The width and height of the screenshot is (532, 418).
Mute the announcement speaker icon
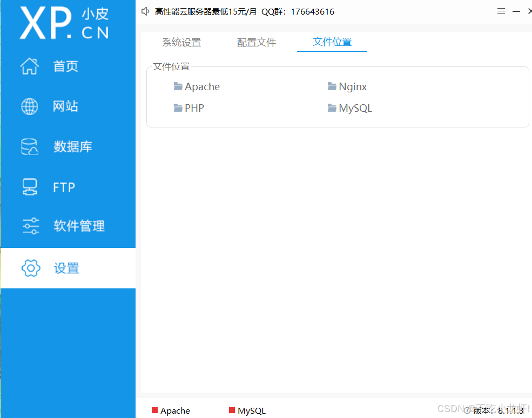click(x=145, y=11)
